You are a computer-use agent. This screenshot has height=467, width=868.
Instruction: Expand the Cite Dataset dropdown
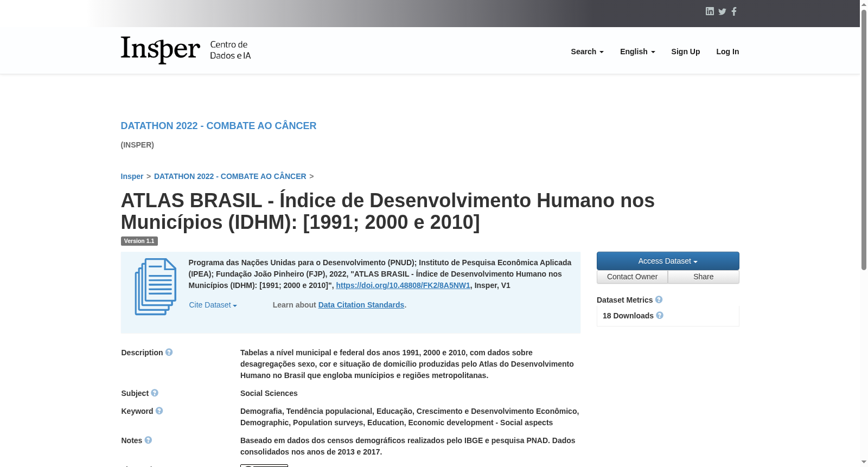(x=213, y=305)
